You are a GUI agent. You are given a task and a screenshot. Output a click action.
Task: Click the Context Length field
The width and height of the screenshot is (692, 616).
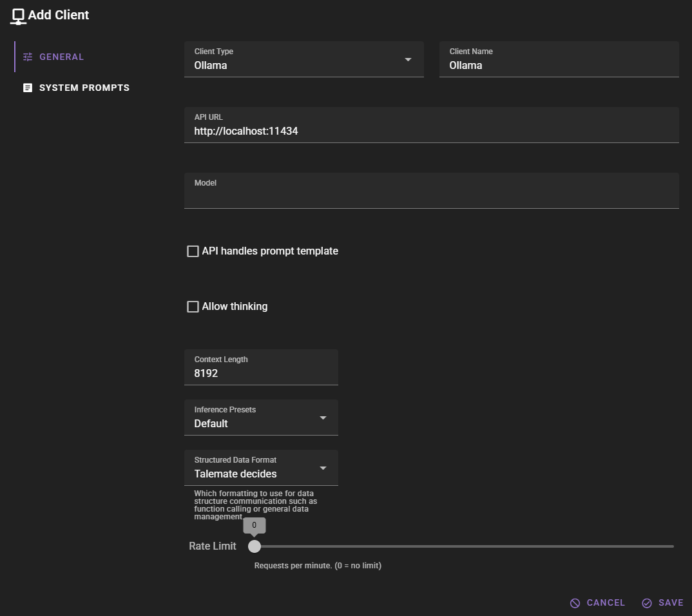tap(261, 367)
